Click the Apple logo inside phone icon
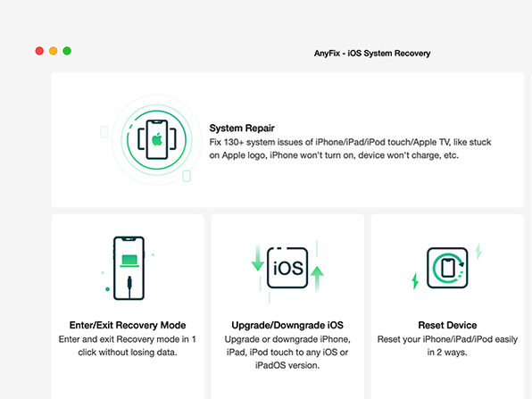532x399 pixels. pyautogui.click(x=157, y=139)
